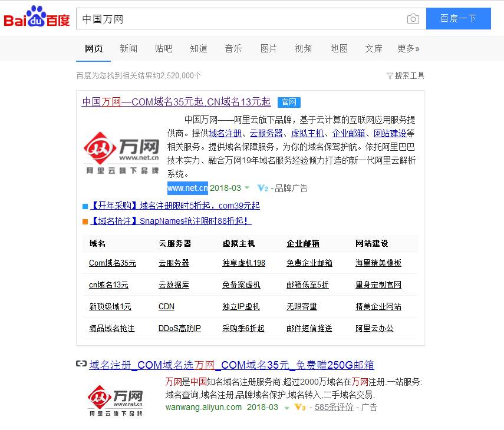Click the Baidu logo
Image resolution: width=504 pixels, height=430 pixels.
(x=37, y=18)
